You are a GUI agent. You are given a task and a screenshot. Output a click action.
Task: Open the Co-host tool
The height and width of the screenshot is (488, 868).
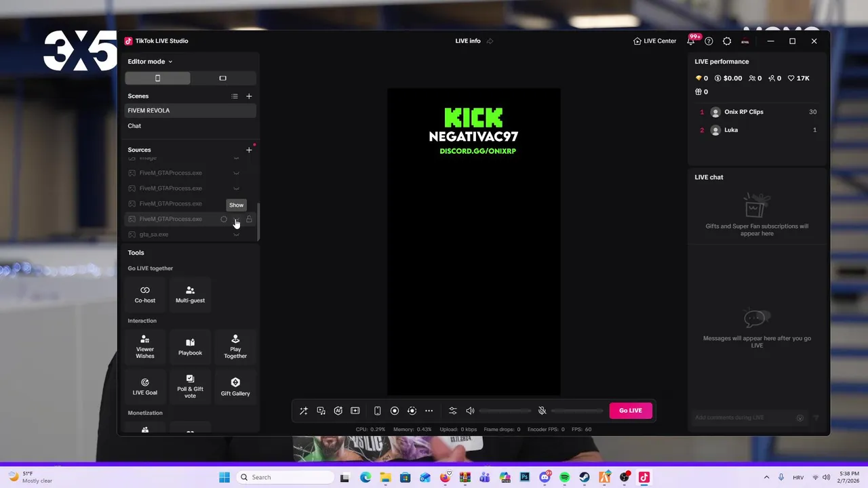[x=145, y=294]
